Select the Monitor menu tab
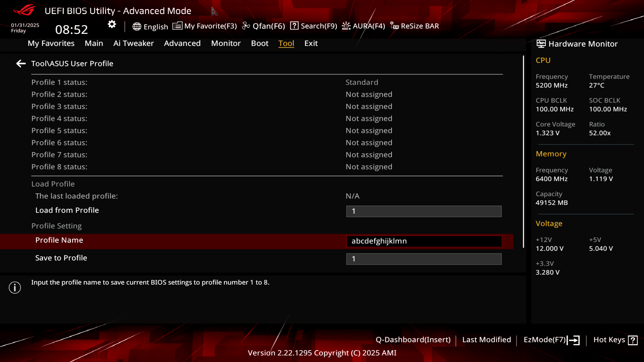 tap(226, 43)
